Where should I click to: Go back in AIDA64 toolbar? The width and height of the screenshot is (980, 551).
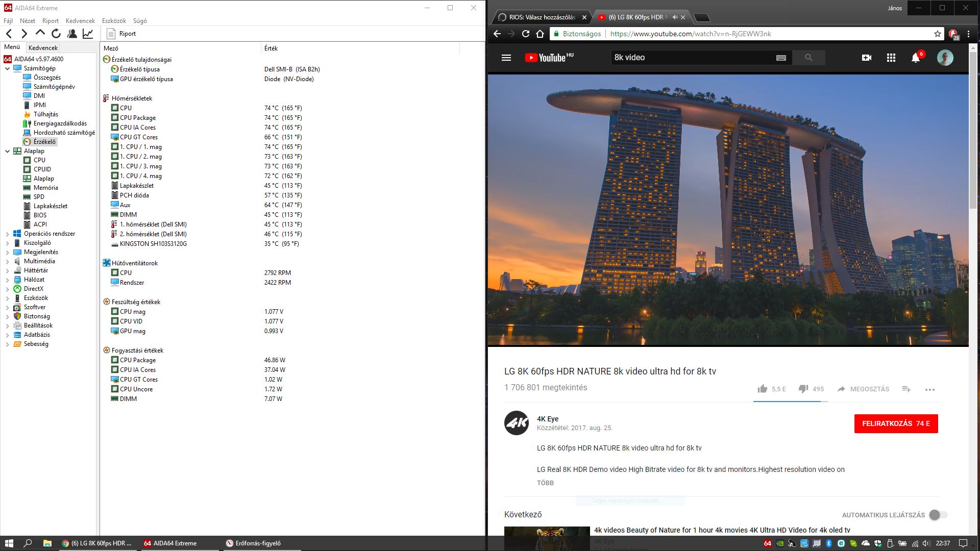pyautogui.click(x=9, y=34)
